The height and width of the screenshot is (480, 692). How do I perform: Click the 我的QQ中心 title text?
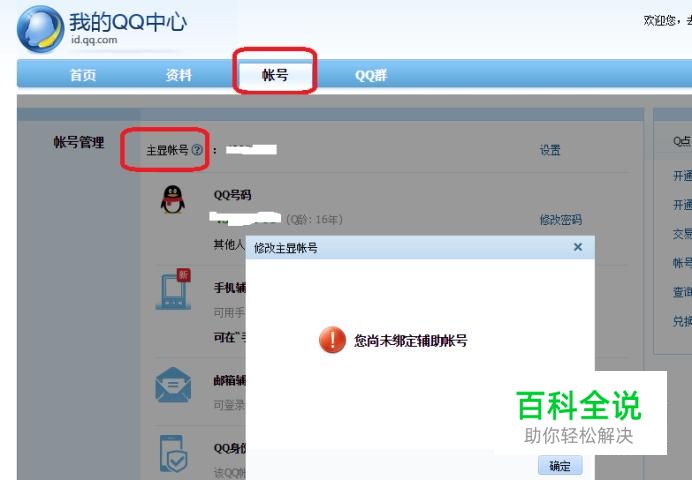click(128, 22)
